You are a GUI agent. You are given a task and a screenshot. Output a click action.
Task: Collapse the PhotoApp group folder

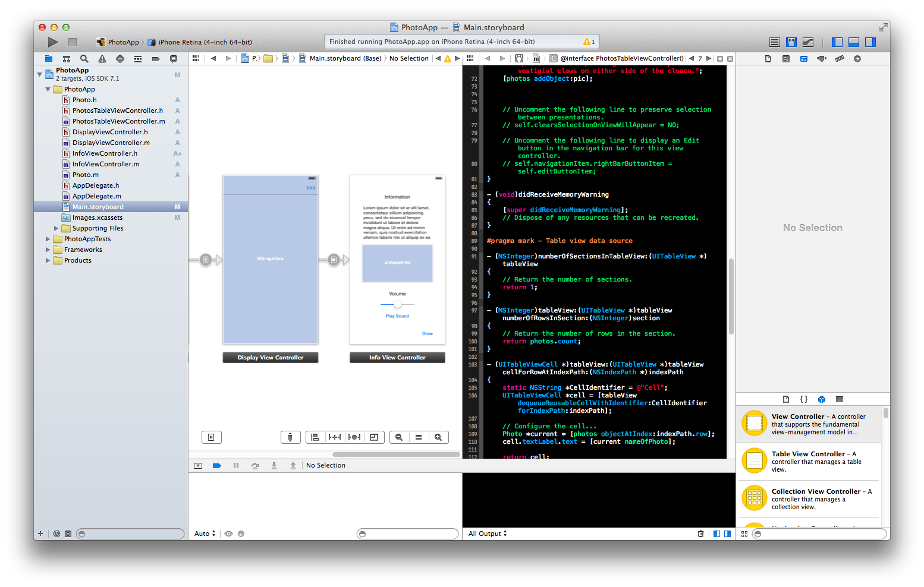pos(48,89)
